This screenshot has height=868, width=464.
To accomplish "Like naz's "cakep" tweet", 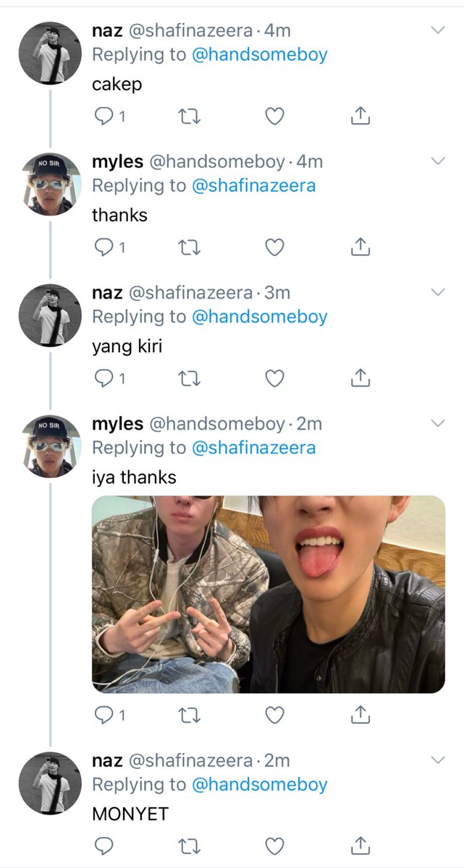I will [x=274, y=116].
